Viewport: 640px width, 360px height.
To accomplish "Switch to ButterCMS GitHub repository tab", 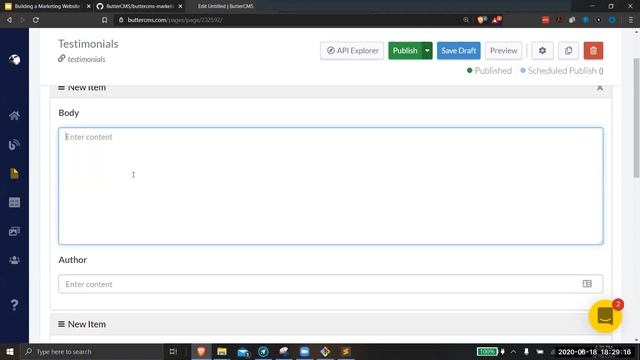I will pos(139,6).
